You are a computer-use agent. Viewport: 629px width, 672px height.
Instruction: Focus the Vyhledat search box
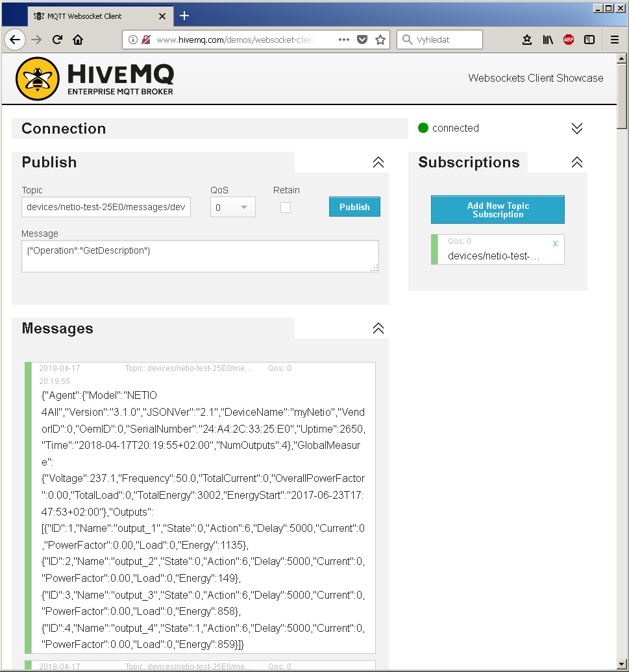pos(440,40)
